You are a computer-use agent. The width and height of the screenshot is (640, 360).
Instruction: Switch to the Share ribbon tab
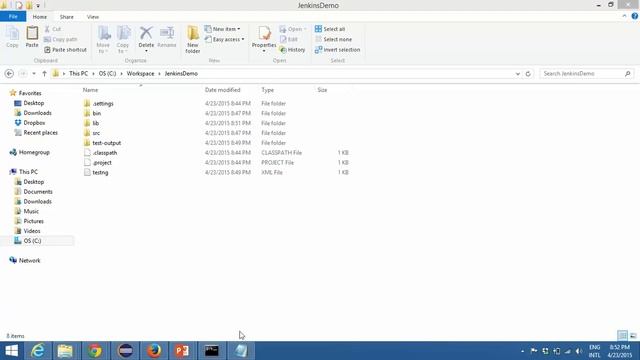point(67,17)
